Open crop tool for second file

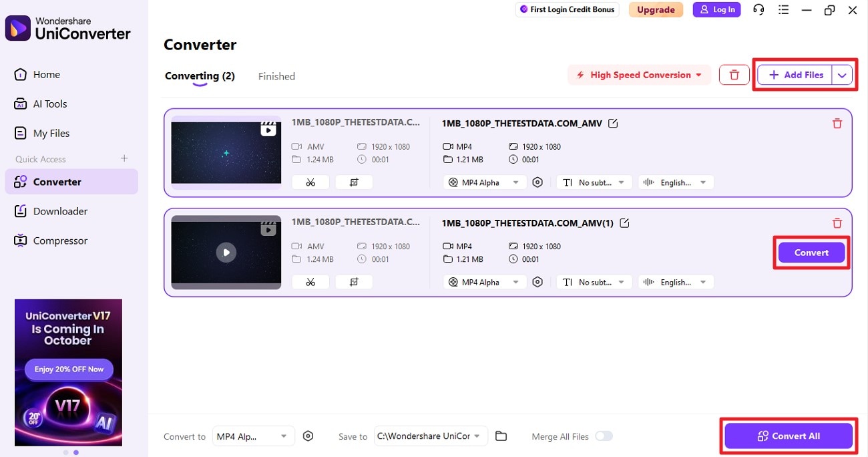click(354, 282)
